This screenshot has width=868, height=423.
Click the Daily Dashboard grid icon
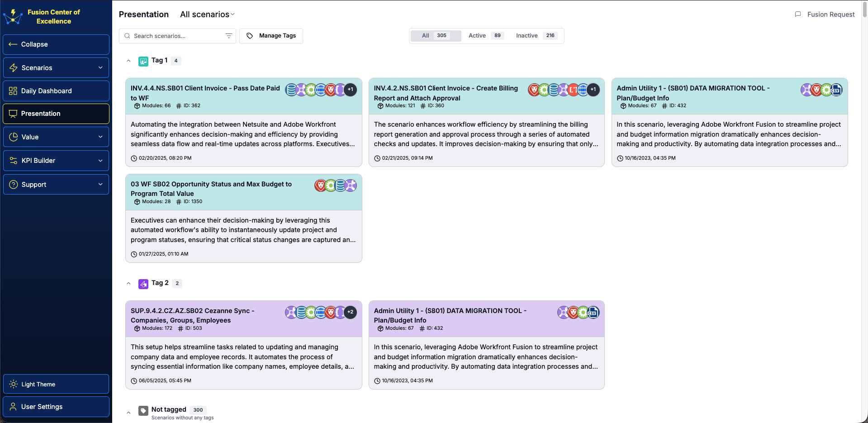point(13,91)
